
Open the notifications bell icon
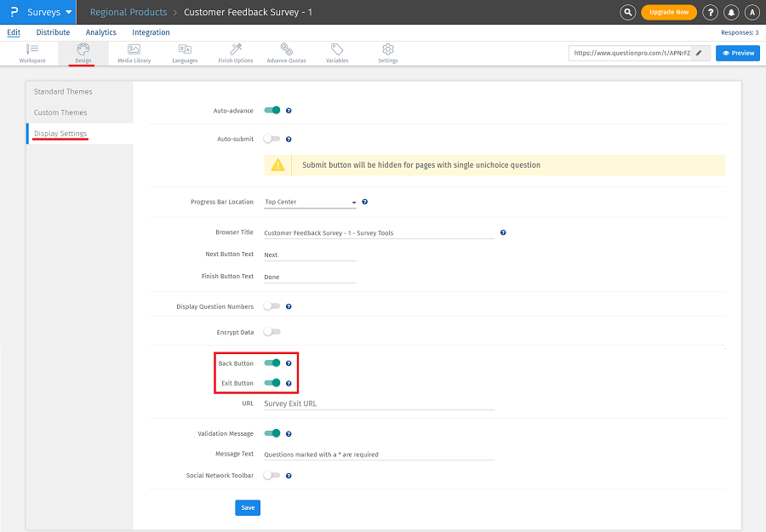coord(731,12)
